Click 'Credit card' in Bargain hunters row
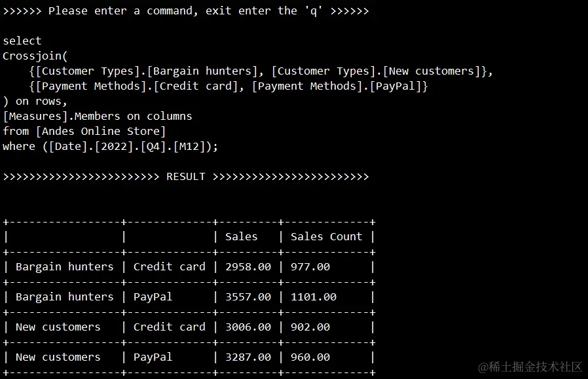 (170, 266)
